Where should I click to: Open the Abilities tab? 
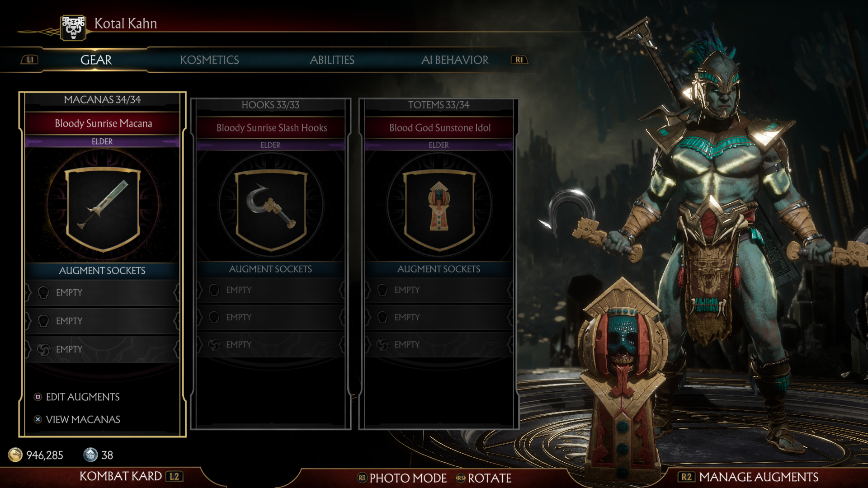coord(332,60)
